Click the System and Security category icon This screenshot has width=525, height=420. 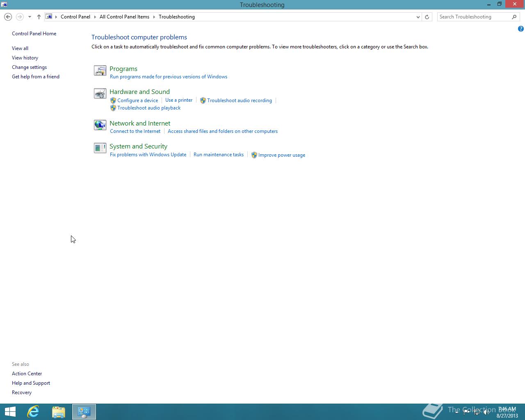click(100, 148)
